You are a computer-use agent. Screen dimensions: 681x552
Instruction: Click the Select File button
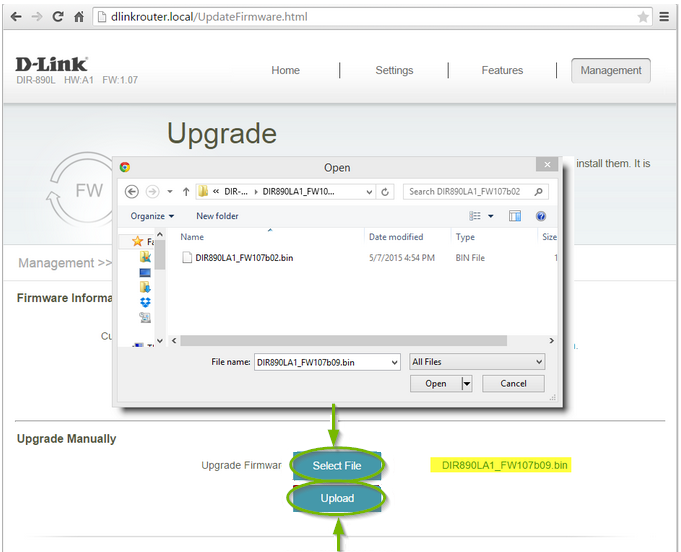(337, 466)
